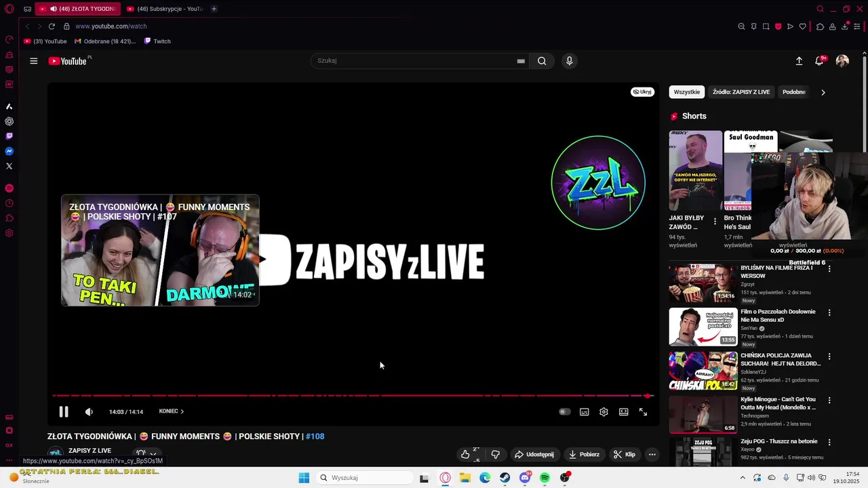The height and width of the screenshot is (488, 868).
Task: Enter fullscreen mode in player
Action: [643, 411]
